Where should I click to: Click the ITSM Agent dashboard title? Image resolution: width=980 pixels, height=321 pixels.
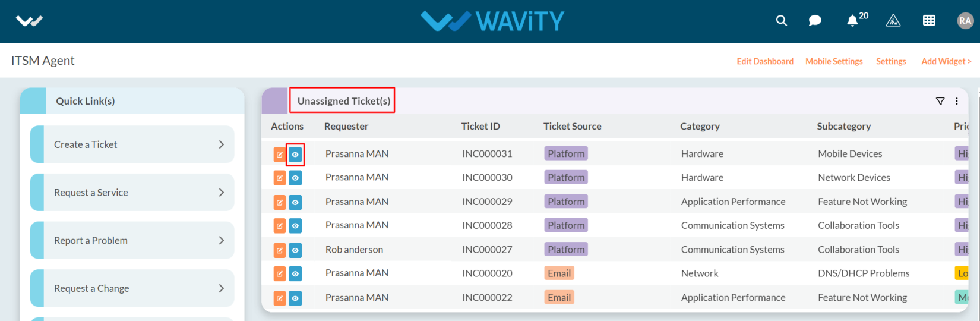click(x=43, y=61)
